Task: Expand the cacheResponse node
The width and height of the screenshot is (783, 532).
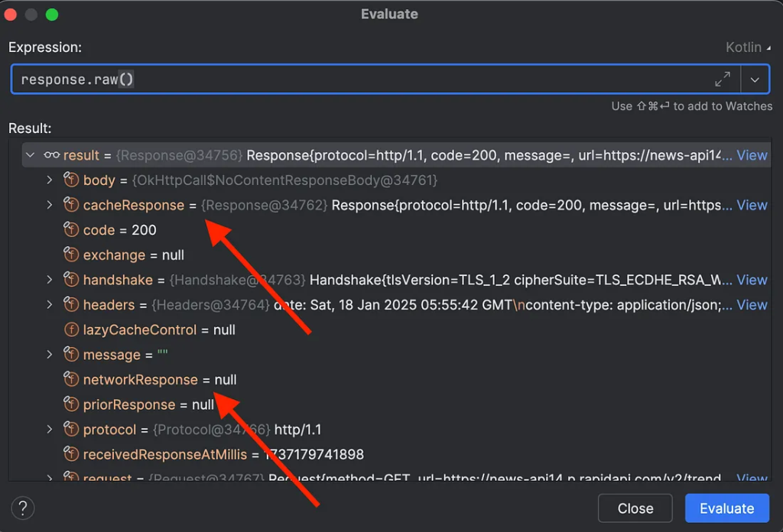Action: click(x=50, y=205)
